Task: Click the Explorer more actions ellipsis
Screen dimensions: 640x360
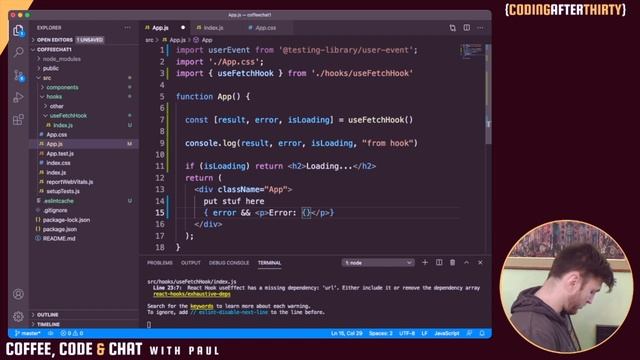Action: 128,28
